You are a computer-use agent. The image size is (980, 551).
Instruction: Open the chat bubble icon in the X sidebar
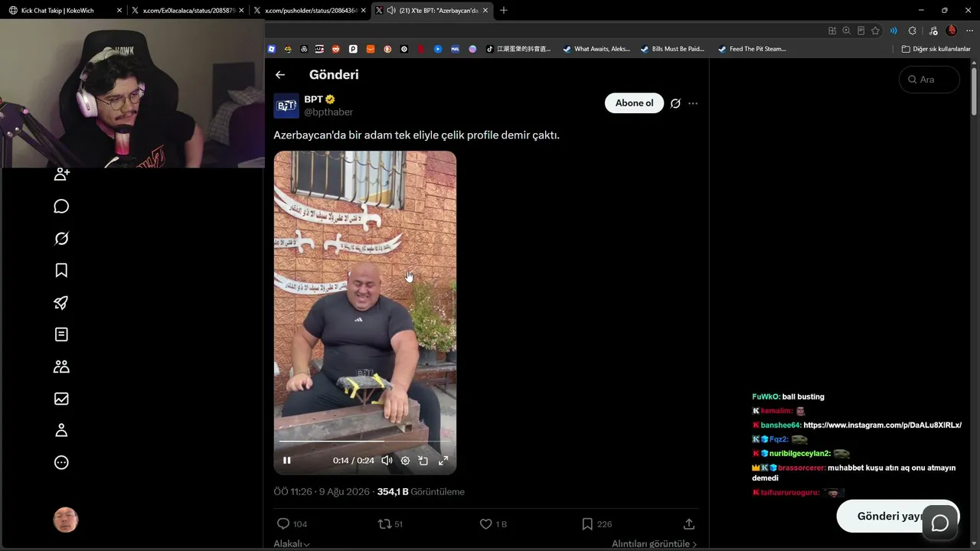(62, 207)
